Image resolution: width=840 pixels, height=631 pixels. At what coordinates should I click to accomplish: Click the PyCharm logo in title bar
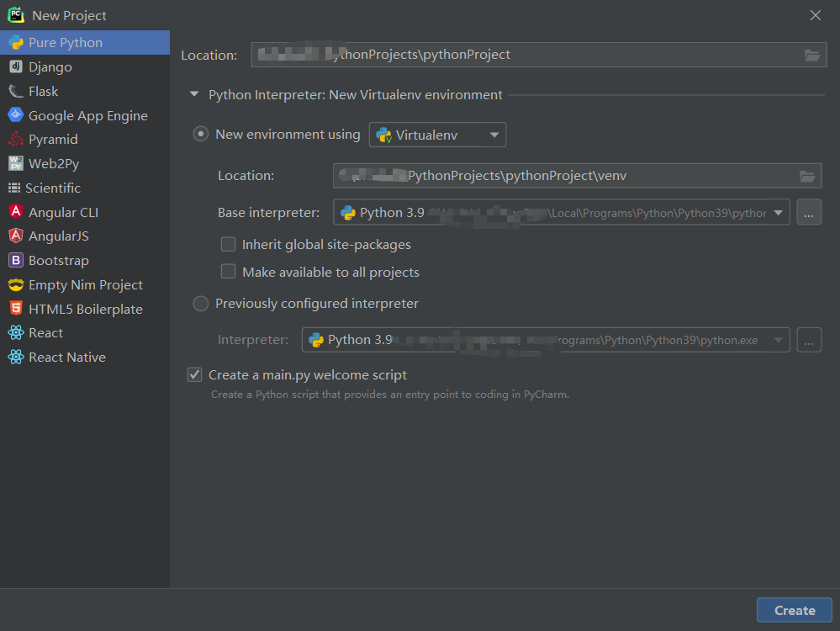(16, 15)
